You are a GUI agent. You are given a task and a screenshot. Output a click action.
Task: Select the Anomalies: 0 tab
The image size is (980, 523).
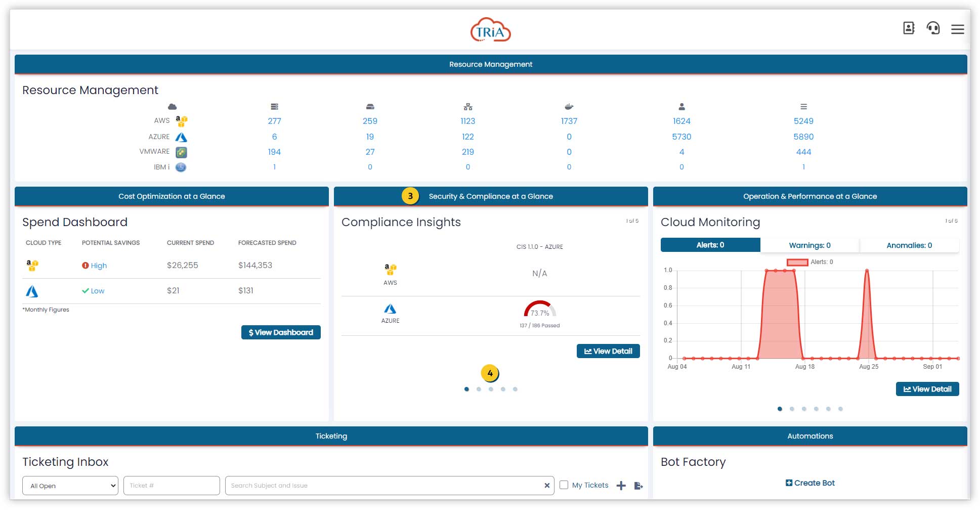pos(909,245)
